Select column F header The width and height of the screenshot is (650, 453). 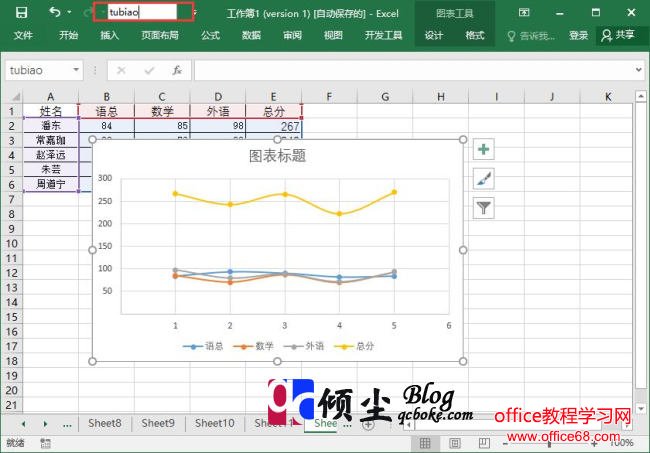329,97
